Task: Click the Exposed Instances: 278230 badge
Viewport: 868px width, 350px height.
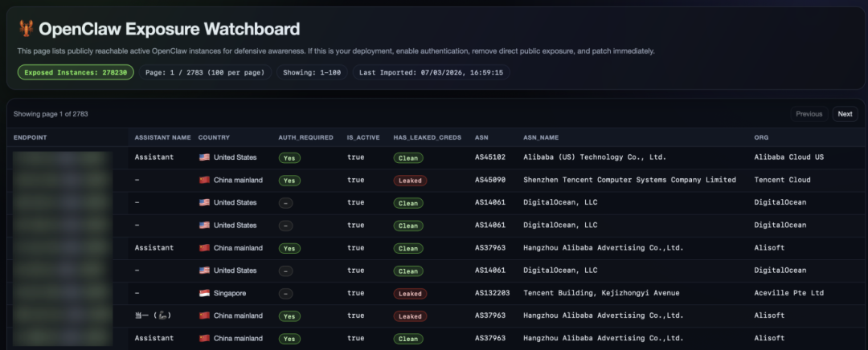Action: [x=76, y=72]
